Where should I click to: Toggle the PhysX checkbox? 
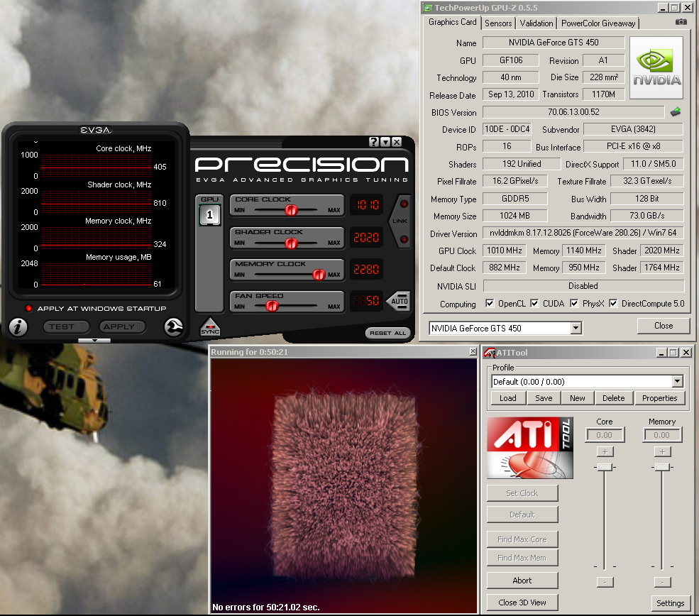tap(574, 304)
